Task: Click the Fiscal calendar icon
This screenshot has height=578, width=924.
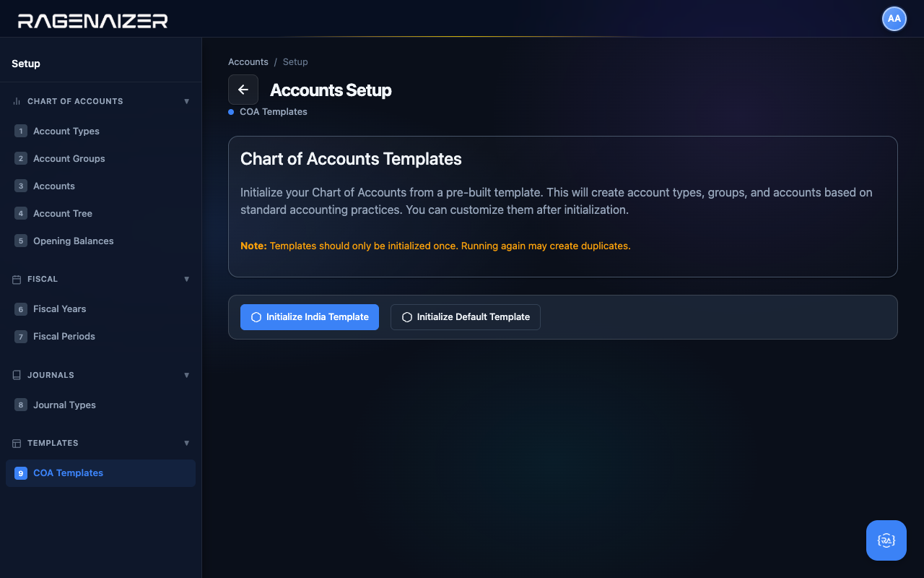Action: 17,279
